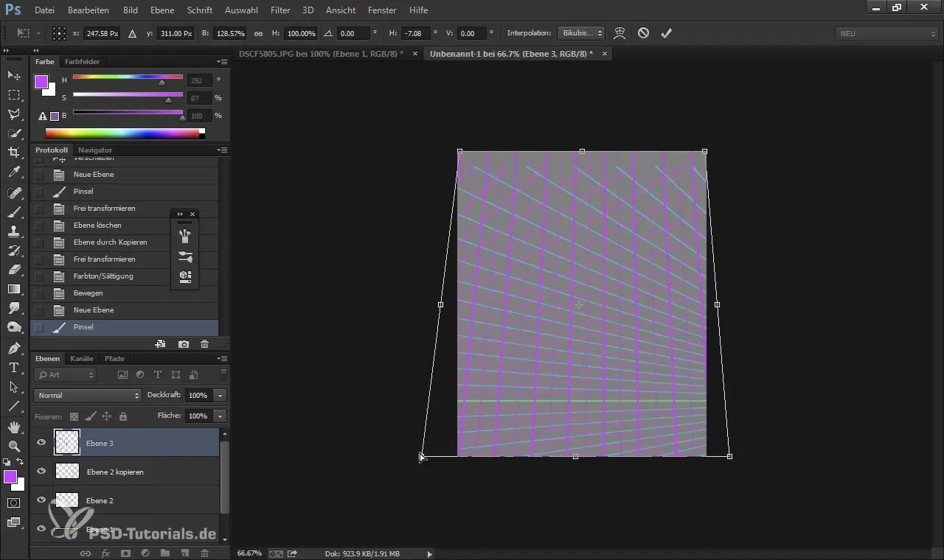Delete layer with Layers panel trash icon

coord(204,553)
